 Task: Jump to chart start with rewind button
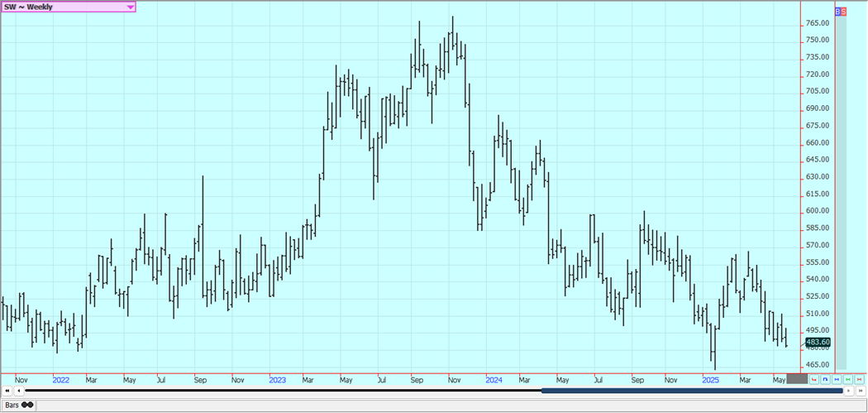(7, 391)
